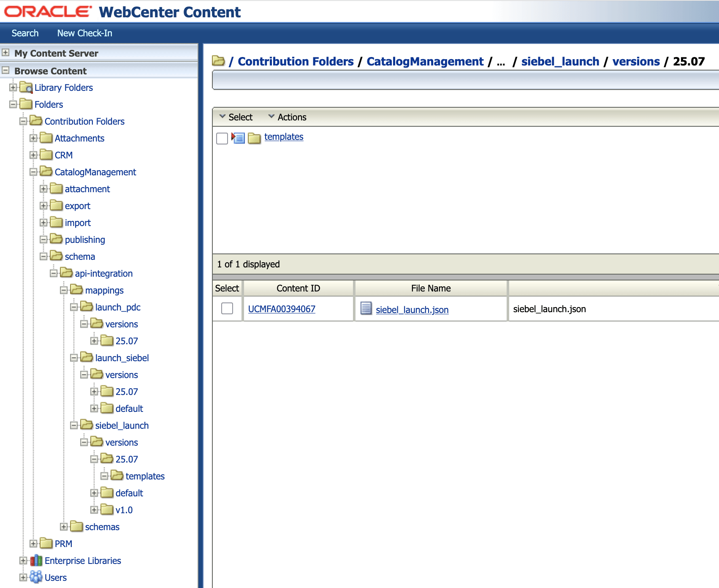Go to siebel_launch in breadcrumb

(560, 61)
